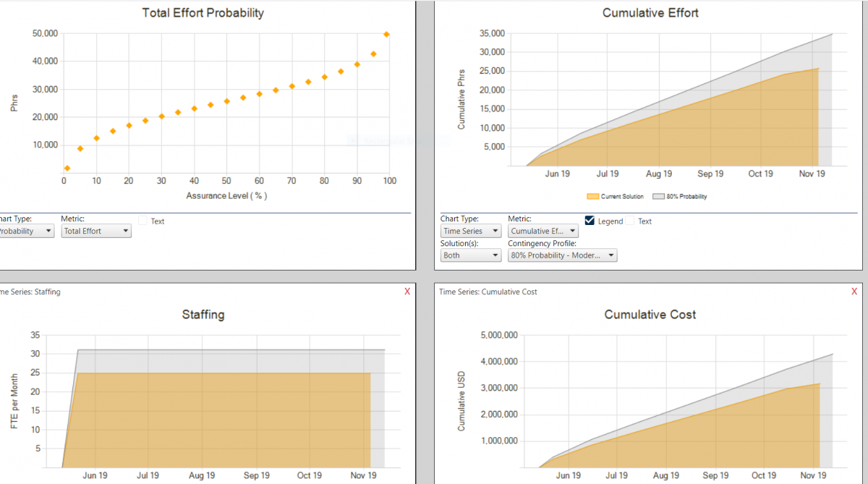Click the Cumulative USD axis label
The width and height of the screenshot is (868, 484).
[461, 402]
